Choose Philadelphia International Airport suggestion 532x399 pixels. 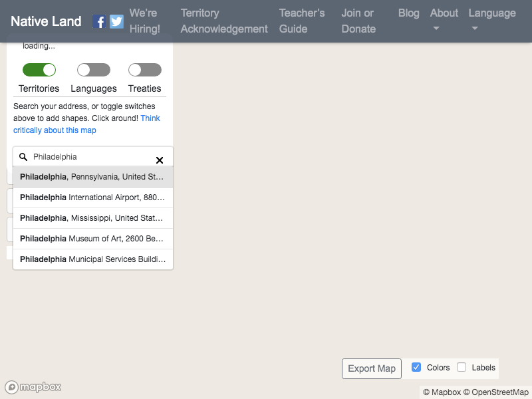93,198
